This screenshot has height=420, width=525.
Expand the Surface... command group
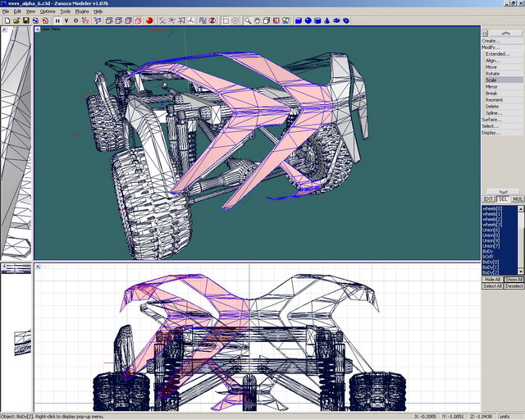click(491, 119)
